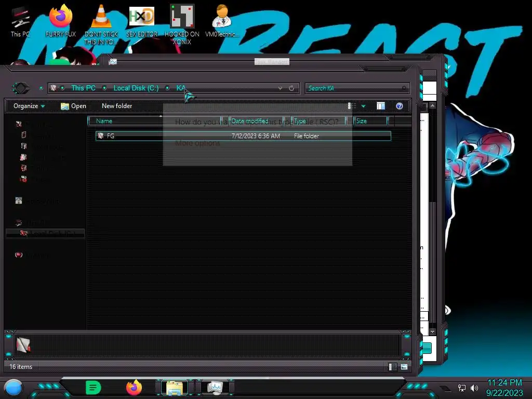Open recent locations dropdown beside back button
The image size is (532, 399).
click(x=41, y=88)
